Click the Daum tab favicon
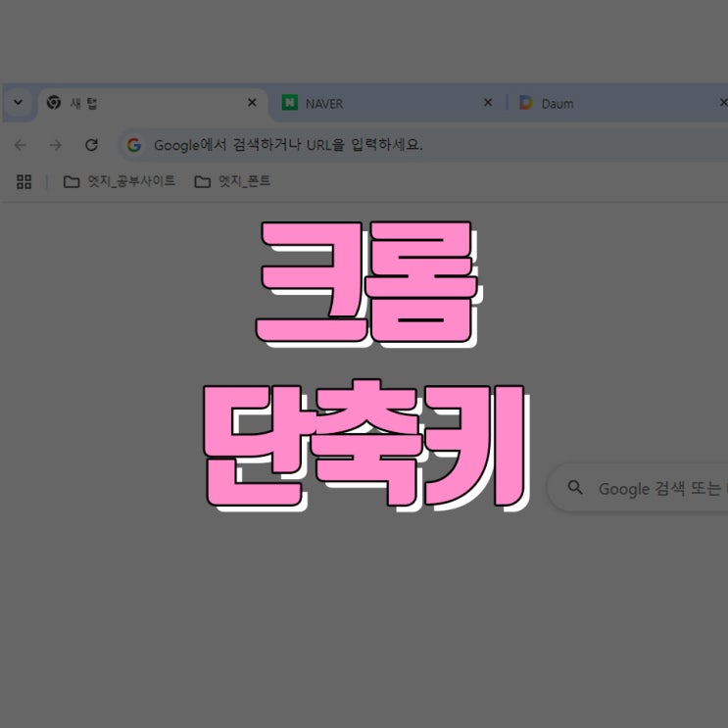The image size is (728, 728). [526, 103]
